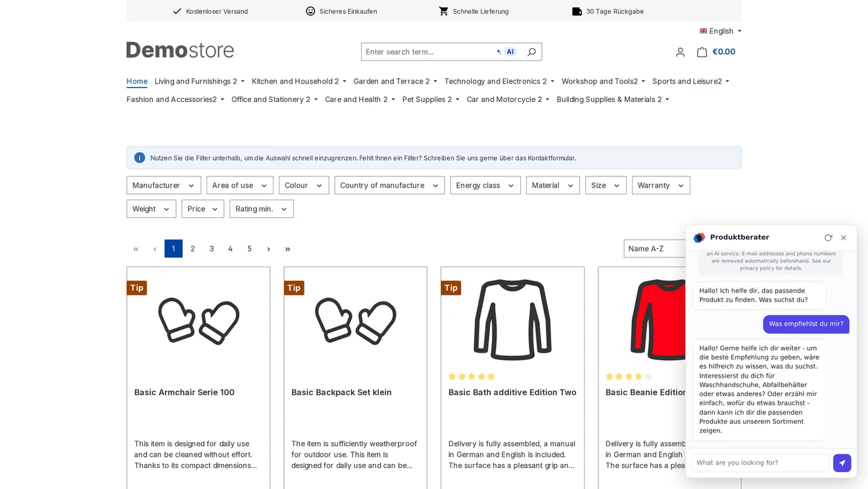Click the previous page arrow

coord(155,249)
